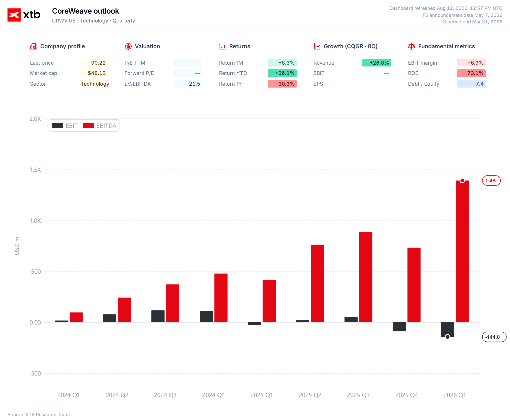
Task: Click the Revenue growth value +26.8%
Action: [377, 63]
